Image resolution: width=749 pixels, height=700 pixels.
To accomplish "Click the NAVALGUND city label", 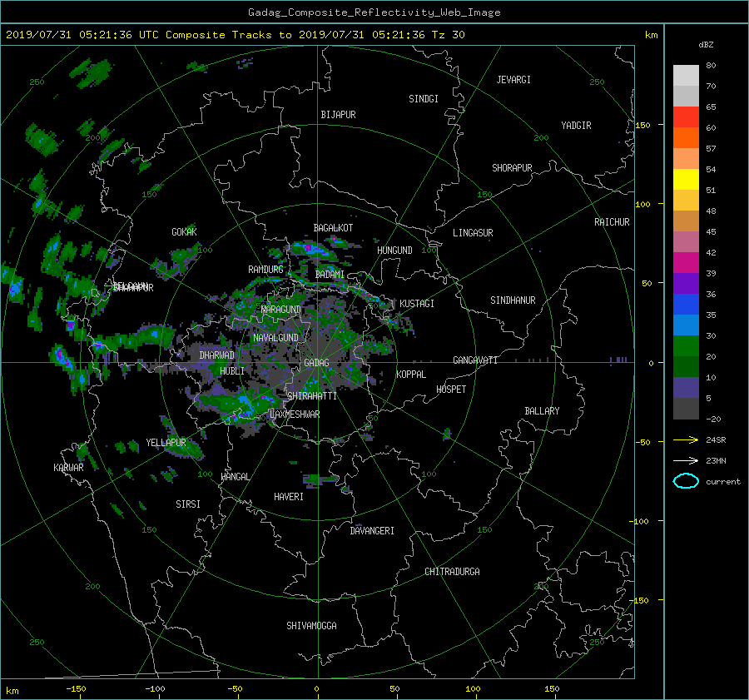I will (x=275, y=338).
